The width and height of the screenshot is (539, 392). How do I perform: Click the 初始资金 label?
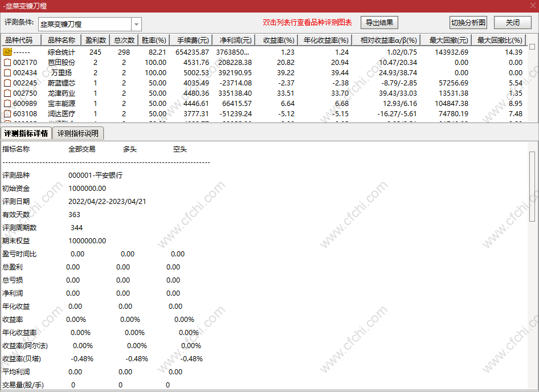[16, 189]
